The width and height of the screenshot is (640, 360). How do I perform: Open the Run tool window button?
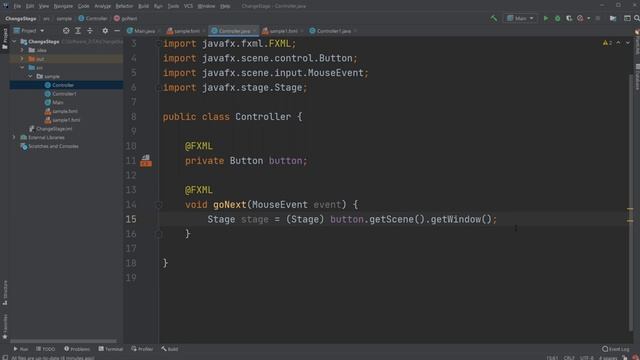coord(20,349)
